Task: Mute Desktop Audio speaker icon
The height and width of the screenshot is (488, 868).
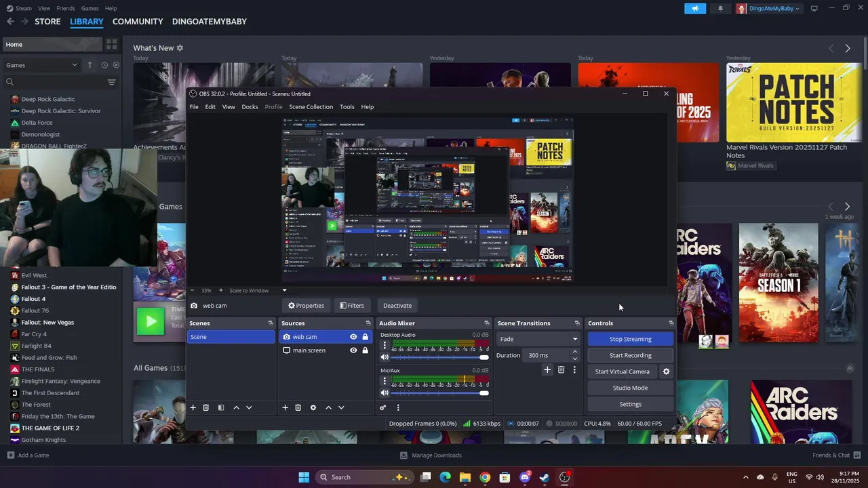Action: 384,357
